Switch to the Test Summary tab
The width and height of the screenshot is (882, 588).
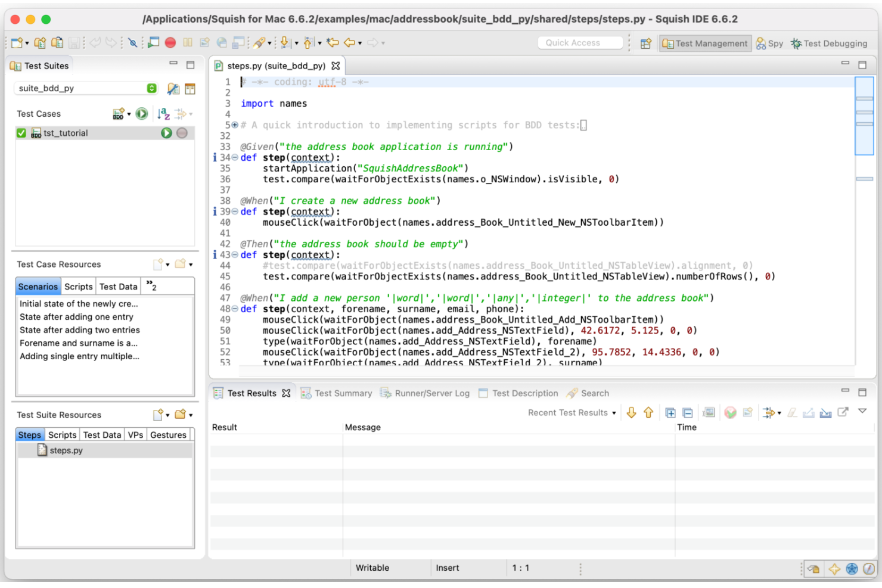(x=341, y=393)
